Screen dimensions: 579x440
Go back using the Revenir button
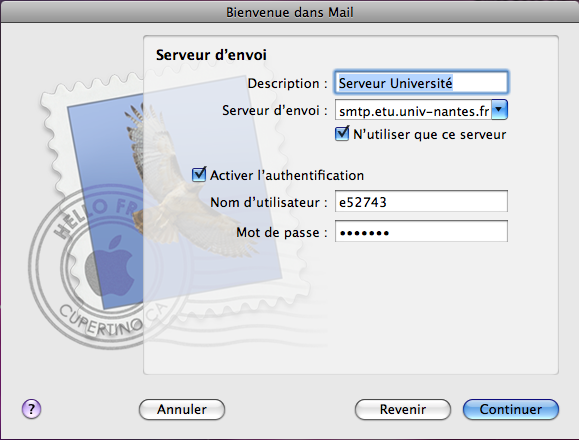tap(402, 409)
